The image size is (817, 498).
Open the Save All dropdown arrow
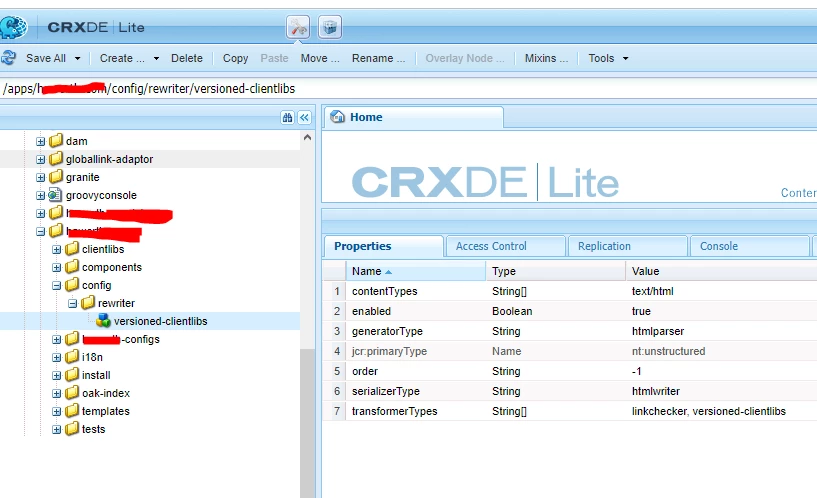pos(78,58)
